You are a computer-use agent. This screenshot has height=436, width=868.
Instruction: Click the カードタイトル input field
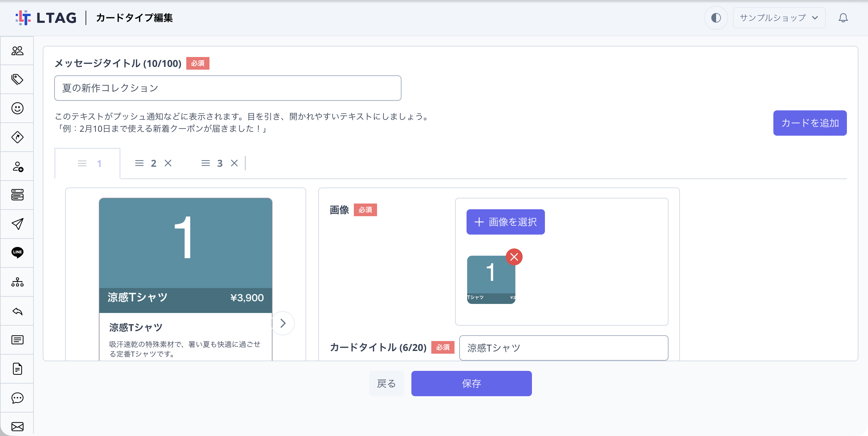(x=563, y=348)
